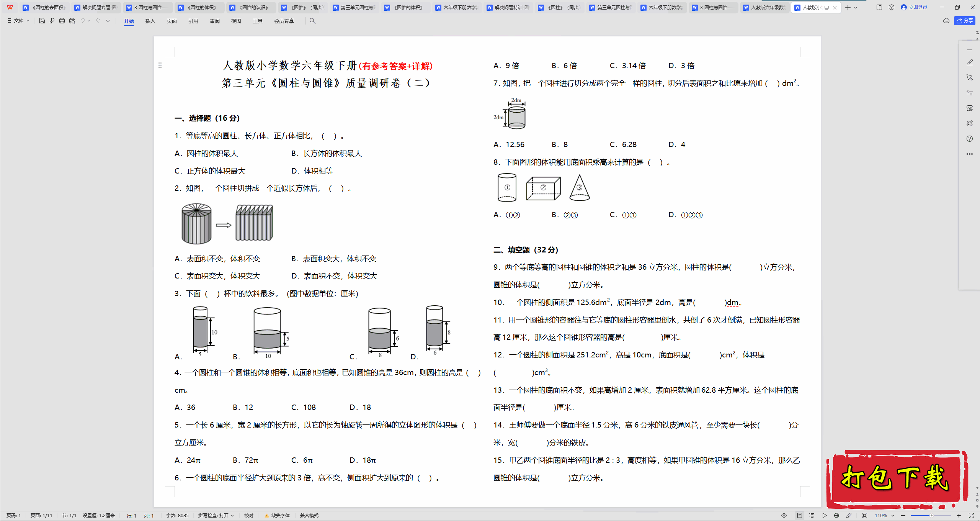Click the export to PDF icon
This screenshot has height=521, width=980.
tap(52, 21)
